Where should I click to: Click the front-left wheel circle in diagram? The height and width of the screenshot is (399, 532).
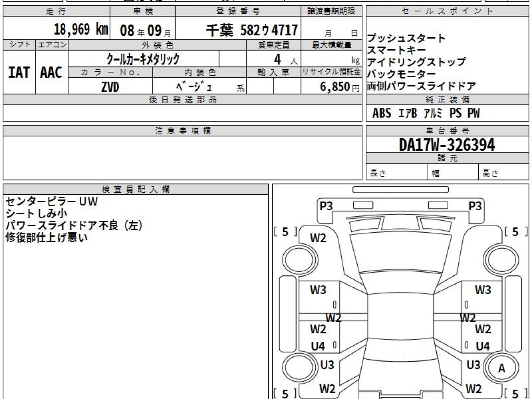(x=296, y=258)
